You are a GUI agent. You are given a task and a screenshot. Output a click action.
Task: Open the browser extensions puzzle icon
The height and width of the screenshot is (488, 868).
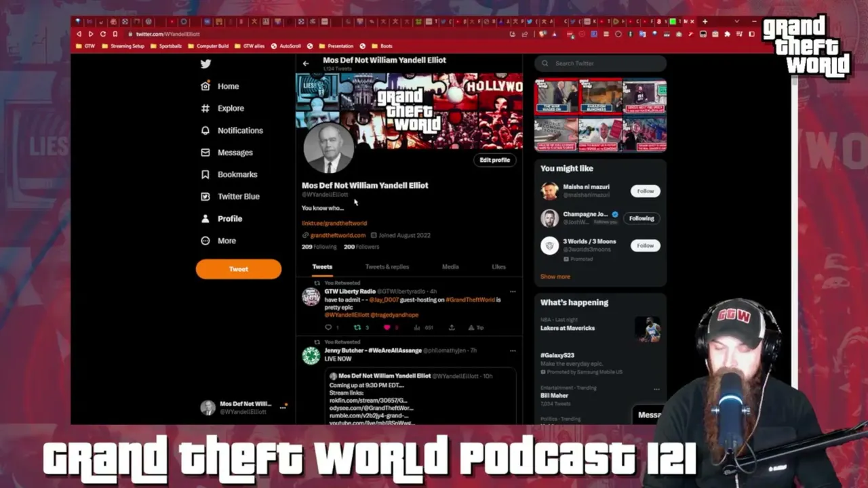[727, 34]
